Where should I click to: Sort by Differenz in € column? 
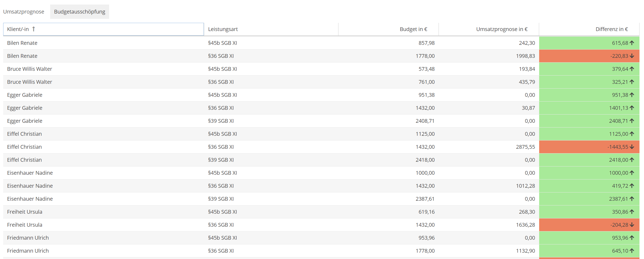coord(611,29)
